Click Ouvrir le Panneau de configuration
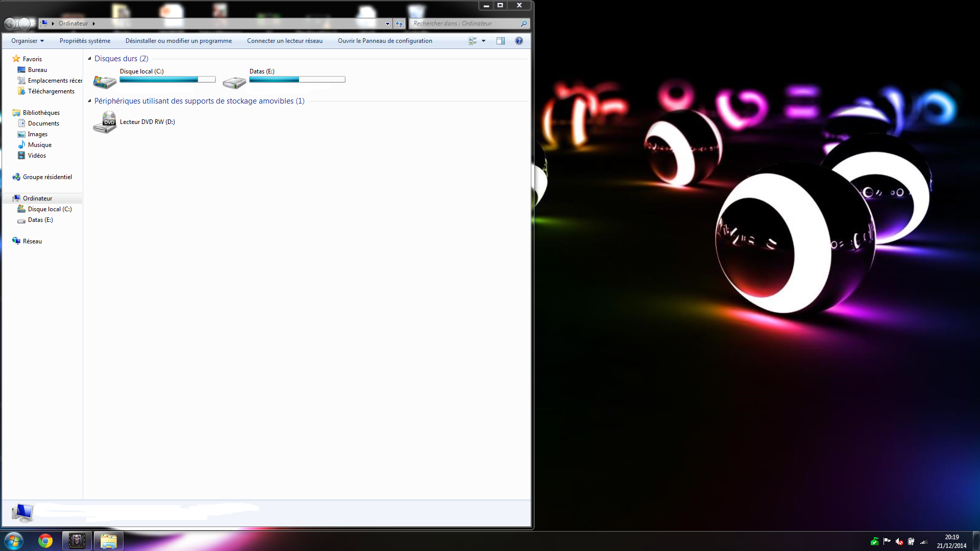 [385, 41]
